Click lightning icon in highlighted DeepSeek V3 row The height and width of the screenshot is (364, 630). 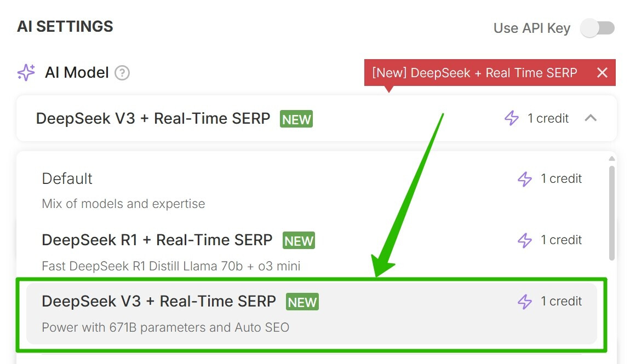click(x=525, y=302)
